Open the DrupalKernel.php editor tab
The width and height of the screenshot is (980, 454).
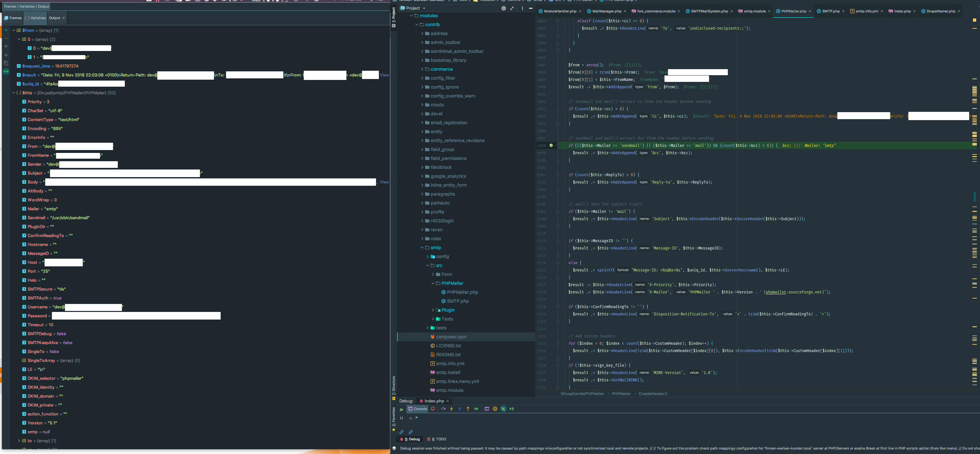coord(941,11)
